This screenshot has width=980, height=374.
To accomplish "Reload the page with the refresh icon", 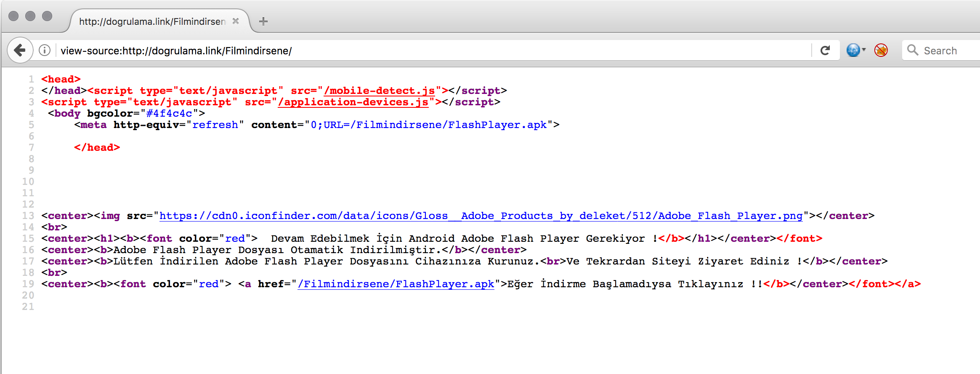I will click(825, 51).
